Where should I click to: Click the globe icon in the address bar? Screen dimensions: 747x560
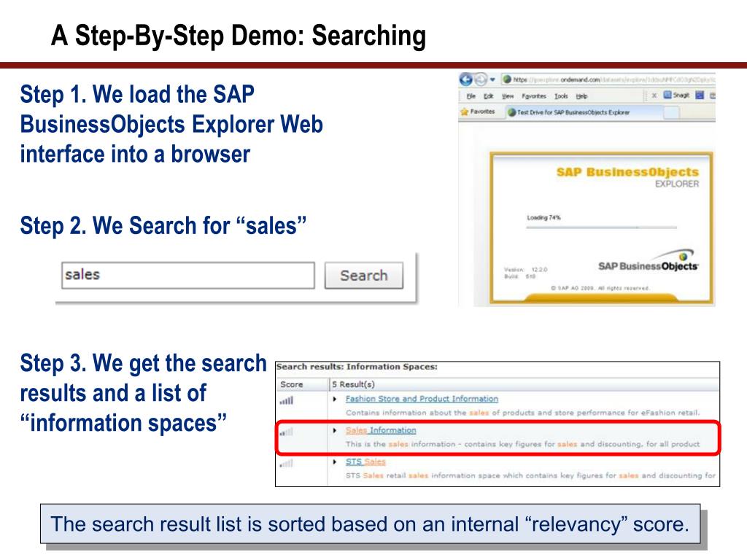[507, 79]
